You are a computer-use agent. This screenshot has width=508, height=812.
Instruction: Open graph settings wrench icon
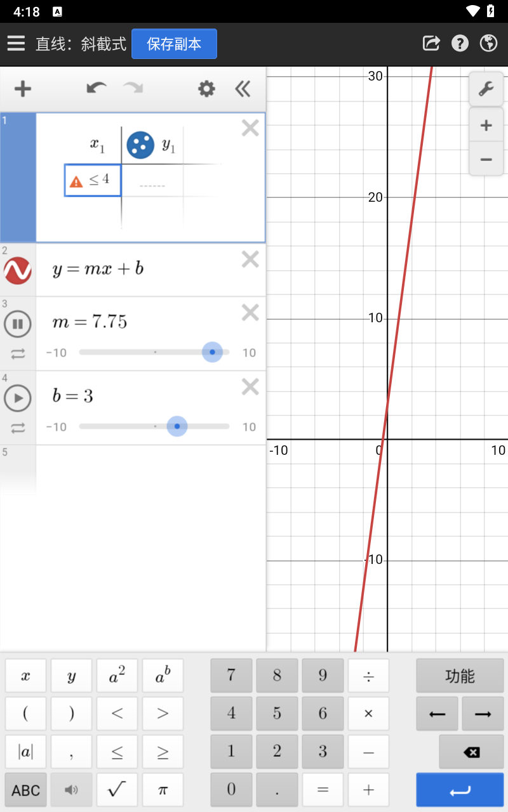(x=486, y=89)
